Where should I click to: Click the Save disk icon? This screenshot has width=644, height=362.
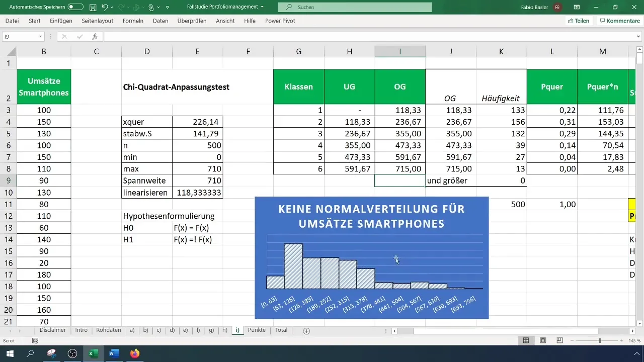coord(93,7)
